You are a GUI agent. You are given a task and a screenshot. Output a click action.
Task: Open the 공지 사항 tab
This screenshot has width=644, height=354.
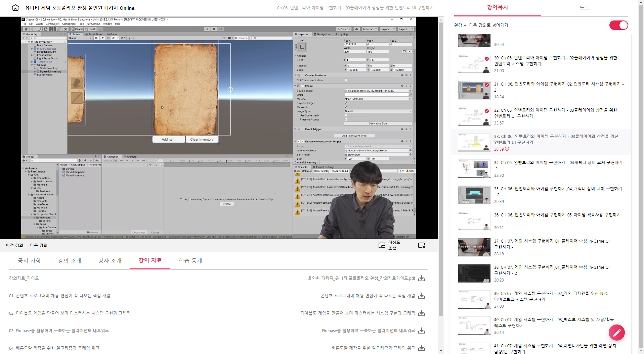coord(29,261)
